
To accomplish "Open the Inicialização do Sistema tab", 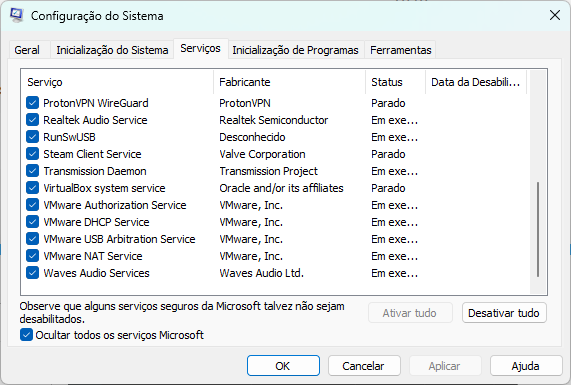I will click(x=112, y=50).
